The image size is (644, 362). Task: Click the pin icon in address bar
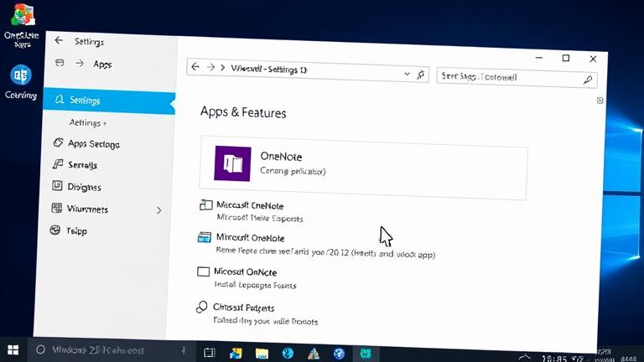(421, 75)
